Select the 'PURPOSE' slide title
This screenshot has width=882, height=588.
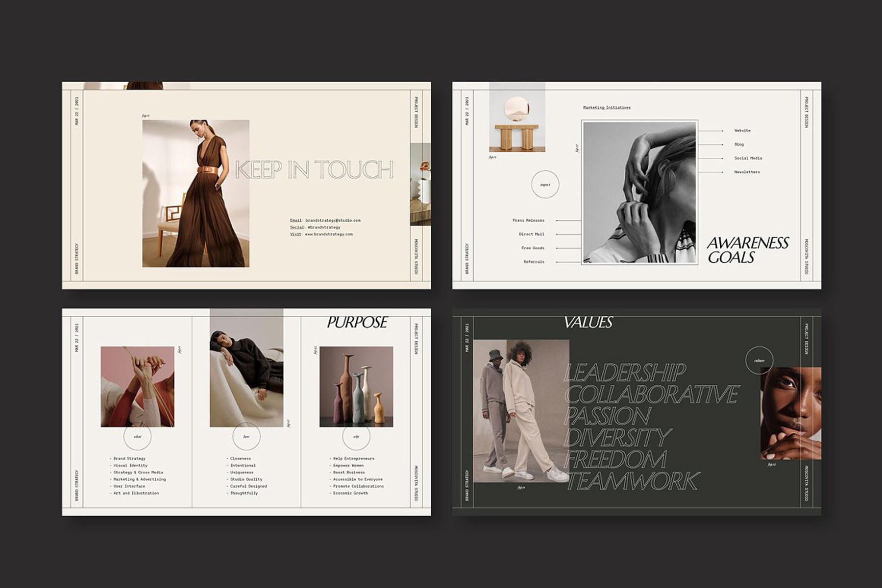357,322
